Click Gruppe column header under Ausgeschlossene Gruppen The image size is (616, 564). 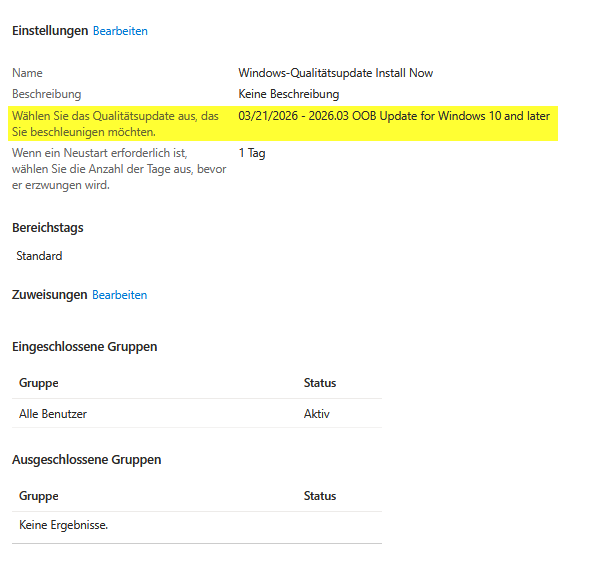(39, 496)
